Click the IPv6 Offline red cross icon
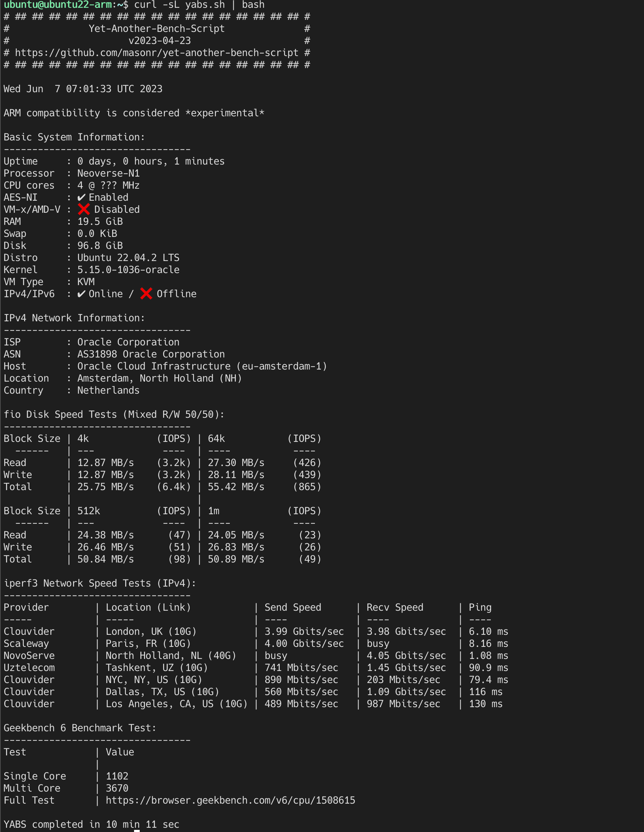Viewport: 644px width, 832px height. point(146,293)
